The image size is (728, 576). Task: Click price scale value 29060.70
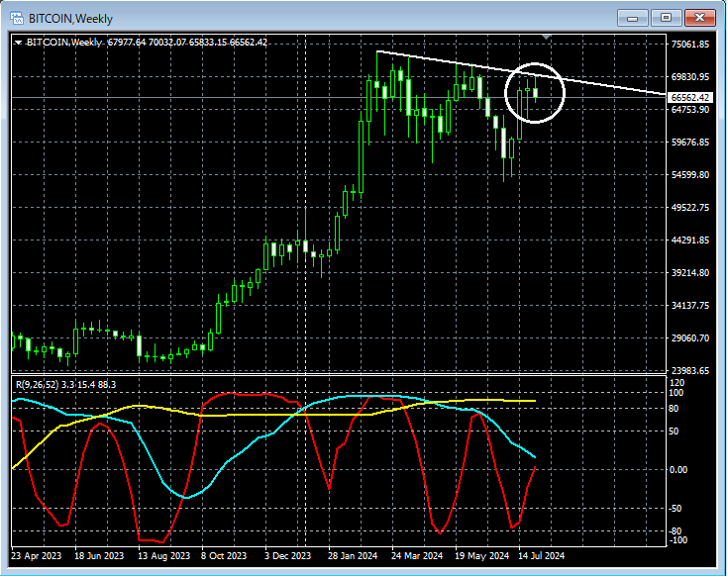click(x=690, y=338)
